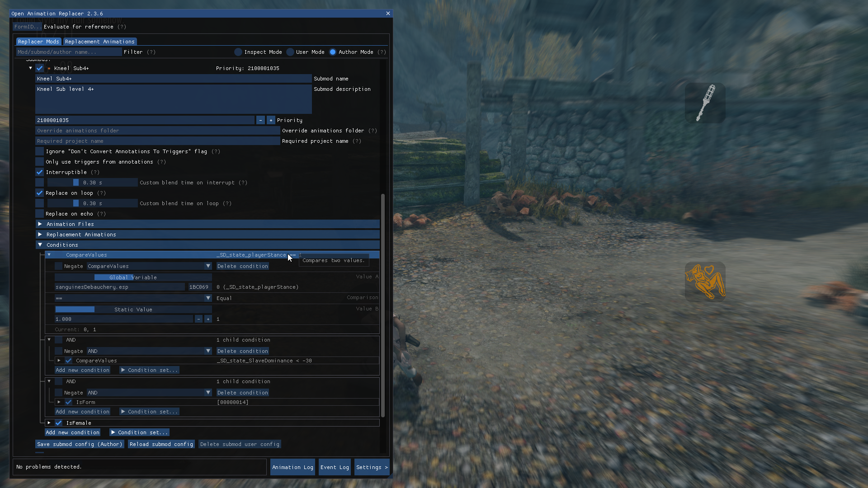This screenshot has height=488, width=868.
Task: Click the loop blend time 0.30 s slider
Action: click(x=93, y=203)
